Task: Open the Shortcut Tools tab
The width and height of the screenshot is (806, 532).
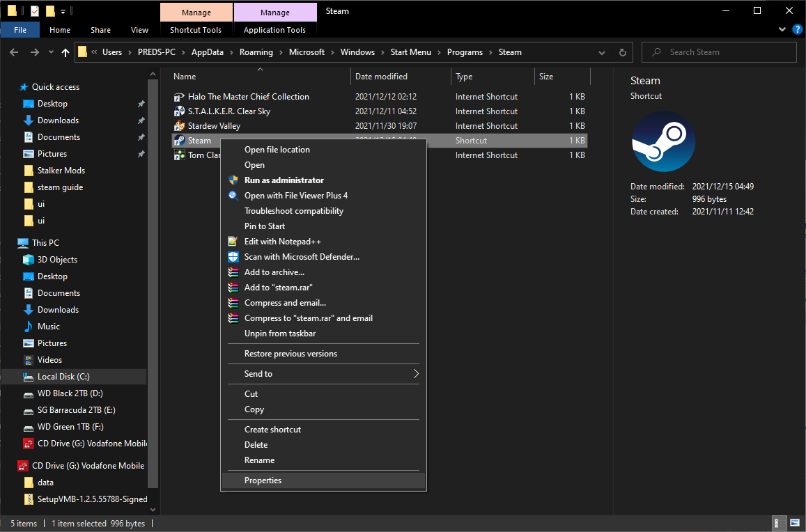Action: click(x=196, y=30)
